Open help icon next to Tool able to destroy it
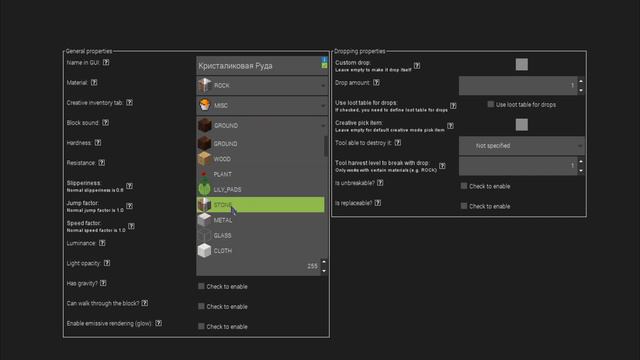This screenshot has height=360, width=640. 398,142
